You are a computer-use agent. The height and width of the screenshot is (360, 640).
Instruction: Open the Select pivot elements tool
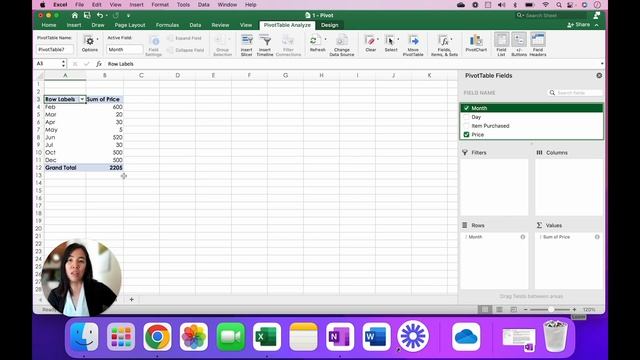click(x=391, y=43)
